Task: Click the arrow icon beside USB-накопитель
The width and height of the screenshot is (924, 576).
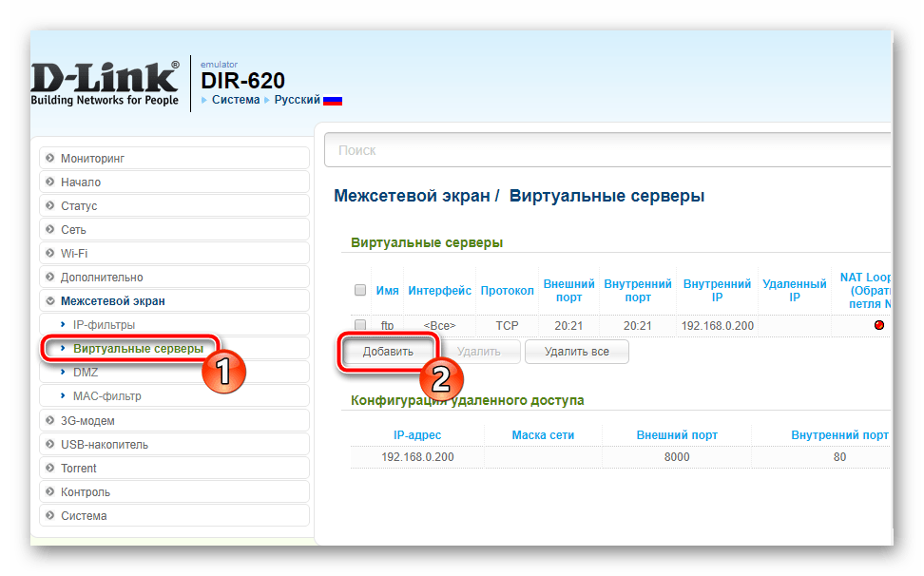Action: point(49,445)
